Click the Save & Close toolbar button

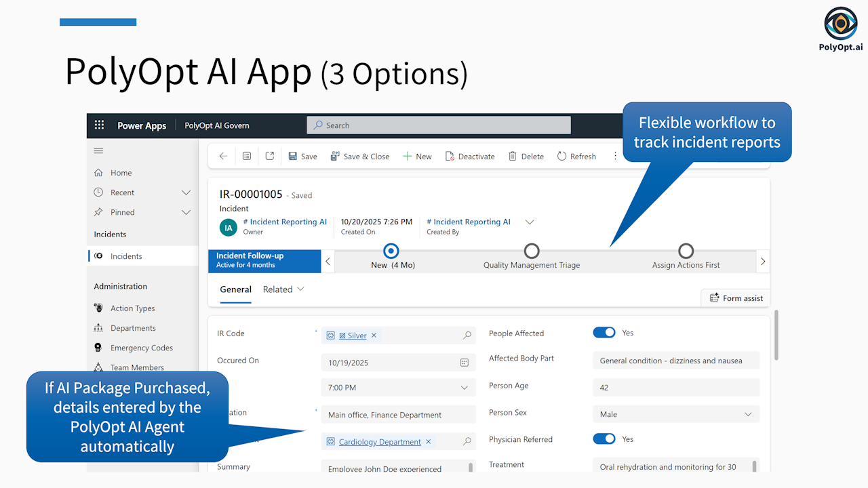[359, 157]
